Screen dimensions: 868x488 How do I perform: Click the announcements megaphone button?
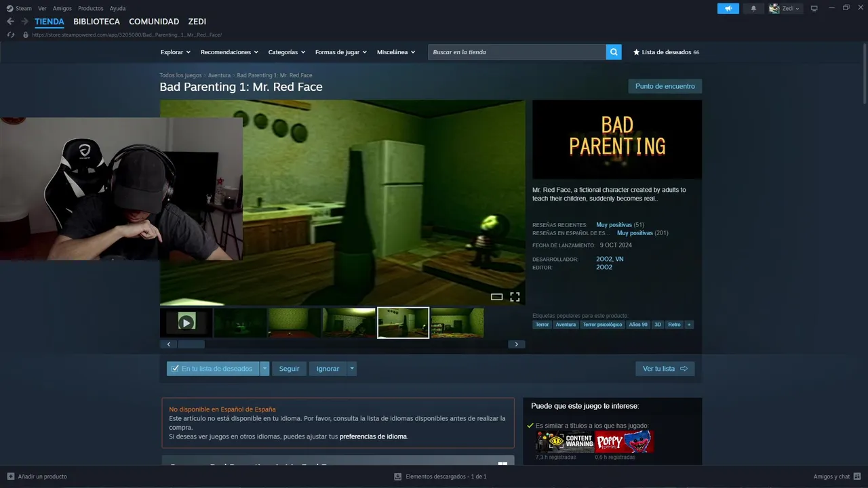(728, 8)
